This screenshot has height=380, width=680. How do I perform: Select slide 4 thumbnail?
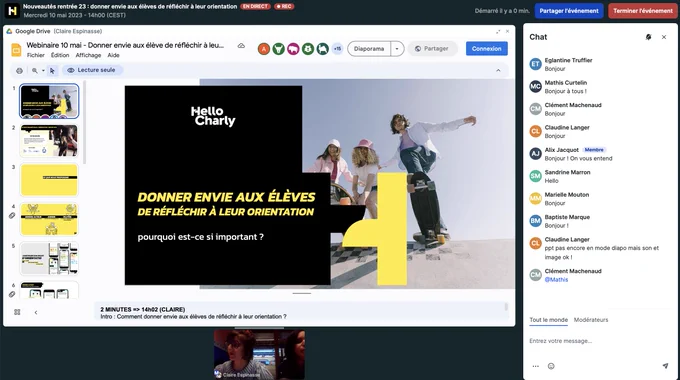pyautogui.click(x=49, y=219)
